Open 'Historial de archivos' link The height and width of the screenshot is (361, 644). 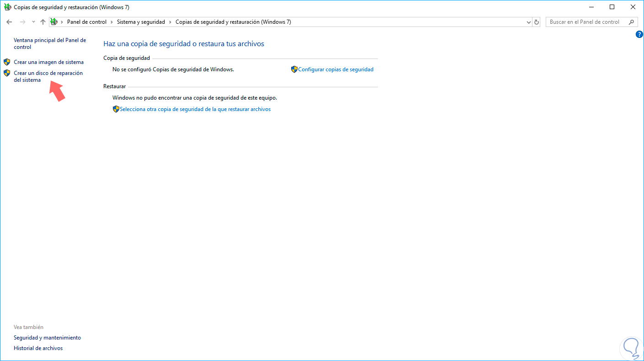pos(38,348)
